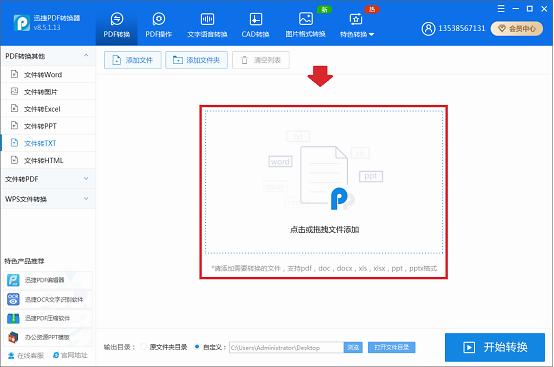554x367 pixels.
Task: Open the 会员中心 button
Action: tap(517, 29)
